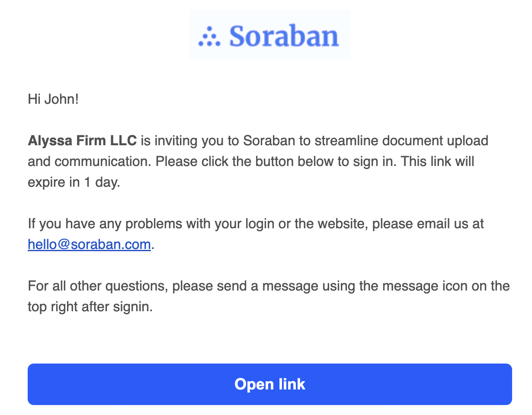Click the "expire in 1 day." text
The image size is (532, 415).
(74, 182)
